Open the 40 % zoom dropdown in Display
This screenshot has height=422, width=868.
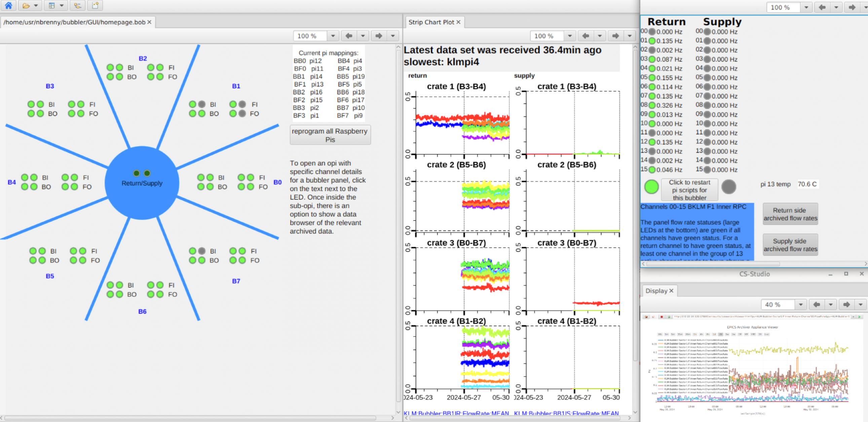[x=801, y=304]
